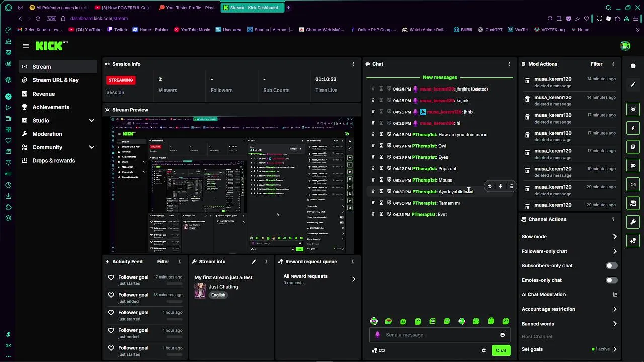Click trash icon on 'Pops out' message
Screen dimensions: 644x362
coord(373,169)
